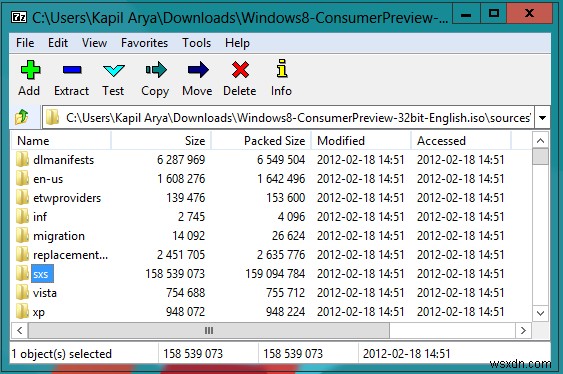563x374 pixels.
Task: Click the vertical scrollbar thumb
Action: point(540,157)
